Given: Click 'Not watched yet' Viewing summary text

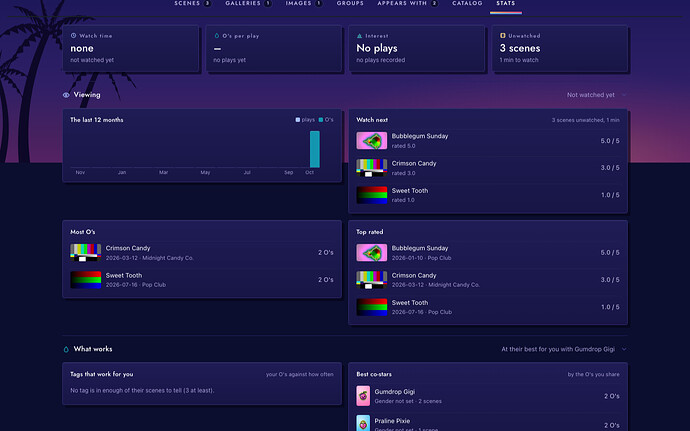Looking at the screenshot, I should tap(591, 95).
